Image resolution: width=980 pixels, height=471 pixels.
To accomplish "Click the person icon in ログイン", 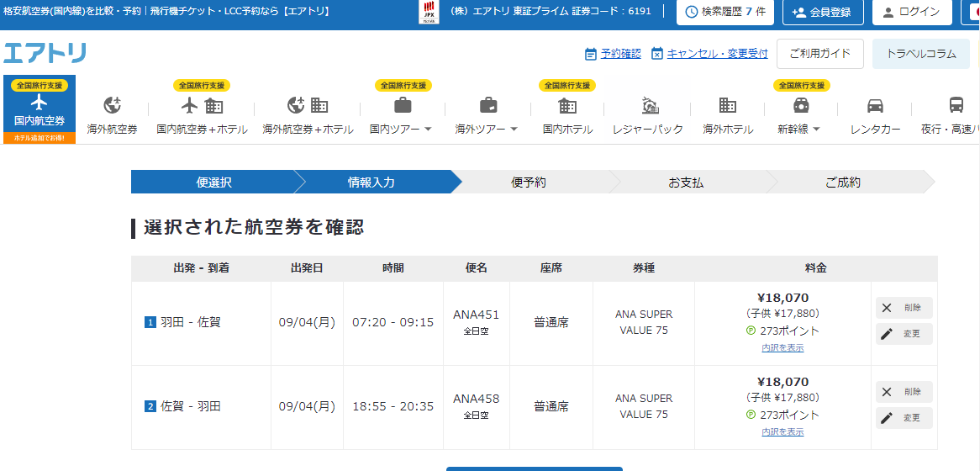I will tap(888, 12).
